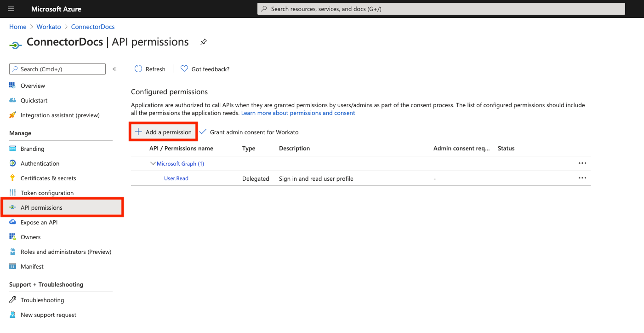Click the Manifest icon in sidebar
This screenshot has height=333, width=644.
12,266
